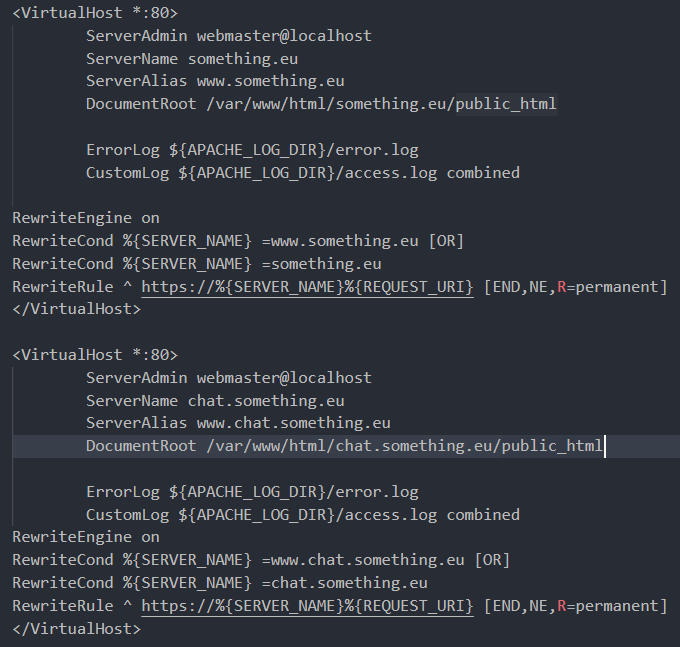The image size is (680, 647).
Task: Click the second RewriteEngine on line
Action: tap(86, 537)
